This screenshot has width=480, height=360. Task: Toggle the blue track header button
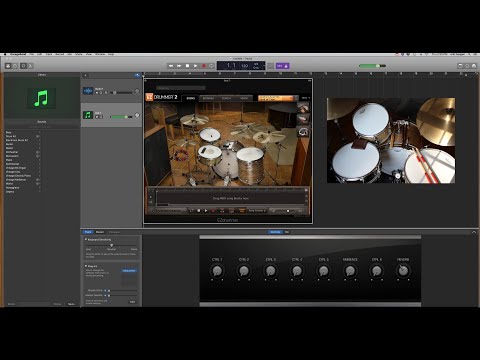[x=137, y=75]
